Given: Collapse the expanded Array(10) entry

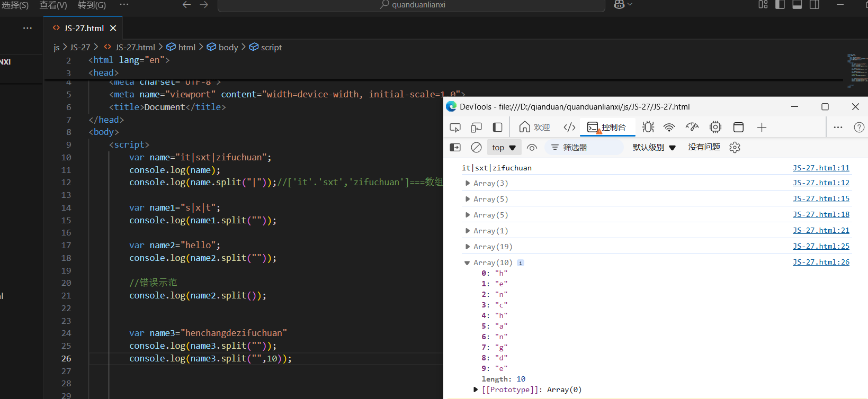Looking at the screenshot, I should [467, 262].
